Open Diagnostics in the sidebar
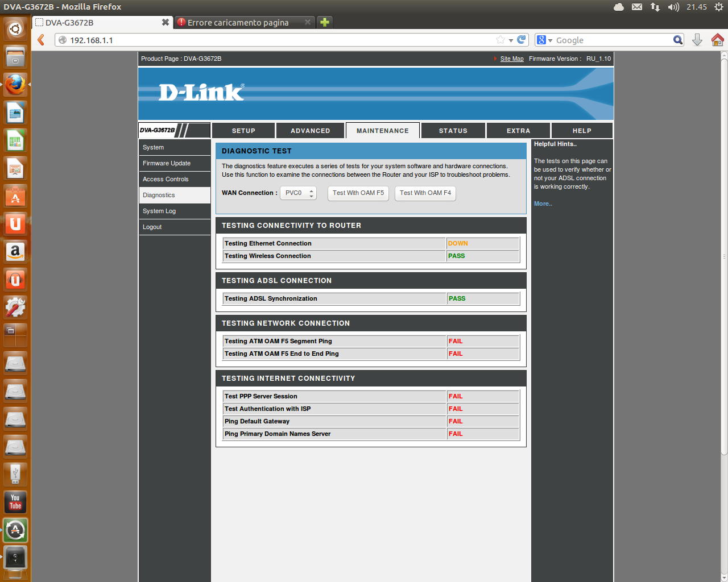The height and width of the screenshot is (582, 728). (x=175, y=195)
